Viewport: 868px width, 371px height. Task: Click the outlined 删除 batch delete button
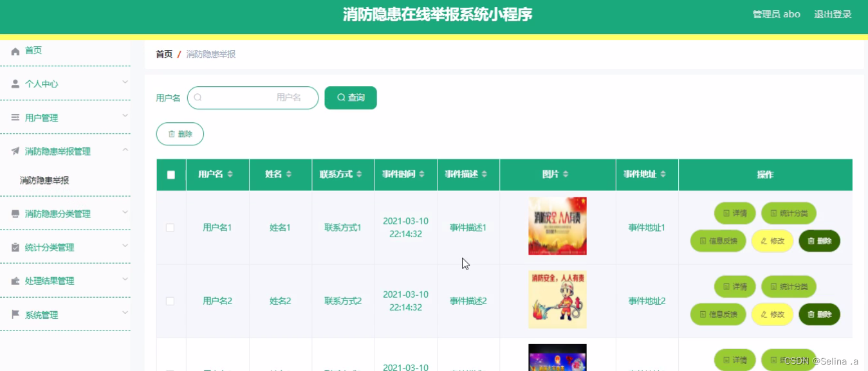click(x=180, y=134)
